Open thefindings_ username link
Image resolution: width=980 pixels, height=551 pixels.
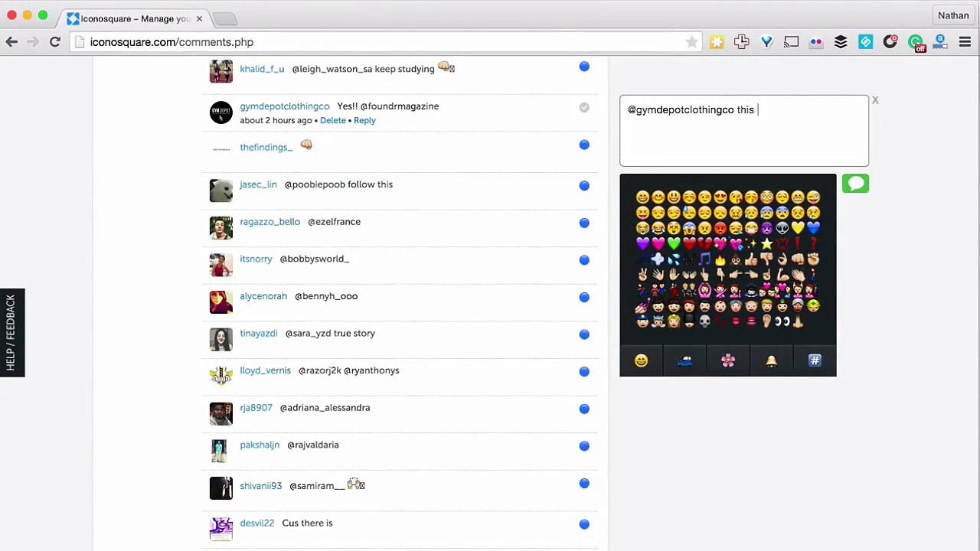(x=266, y=147)
